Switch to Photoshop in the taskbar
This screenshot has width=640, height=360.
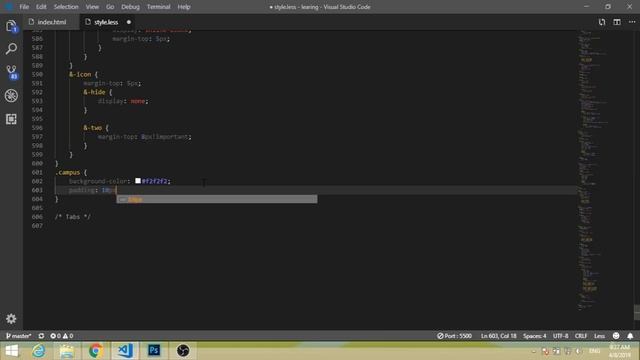[154, 351]
